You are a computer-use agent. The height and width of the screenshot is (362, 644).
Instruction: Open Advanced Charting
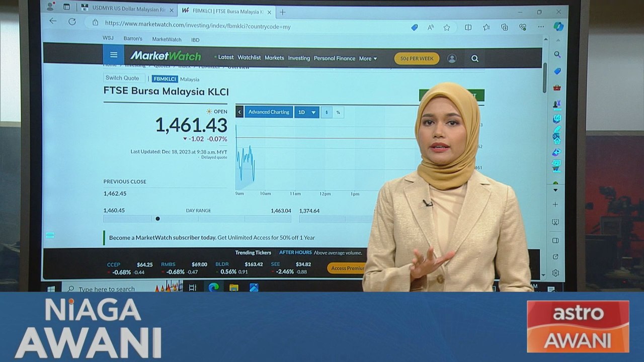click(x=269, y=112)
